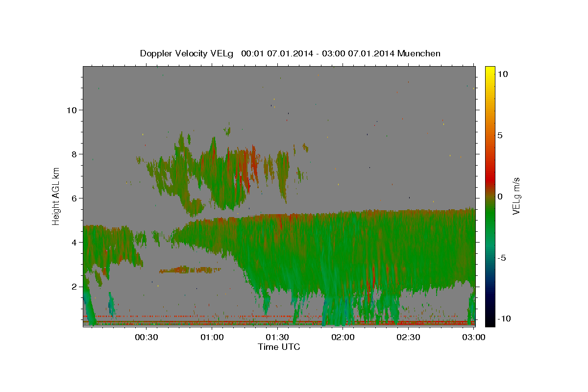The image size is (588, 392).
Task: Click the height axis label '8'
Action: click(x=73, y=154)
